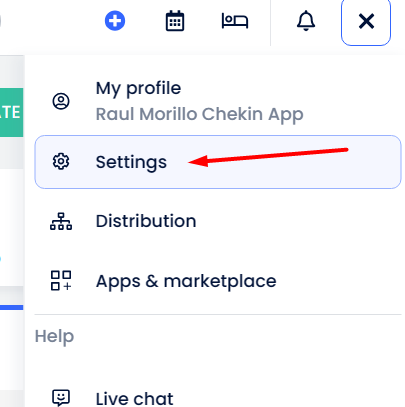Click the grid-plus icon for Apps
Viewport: 405px width, 407px height.
click(61, 281)
